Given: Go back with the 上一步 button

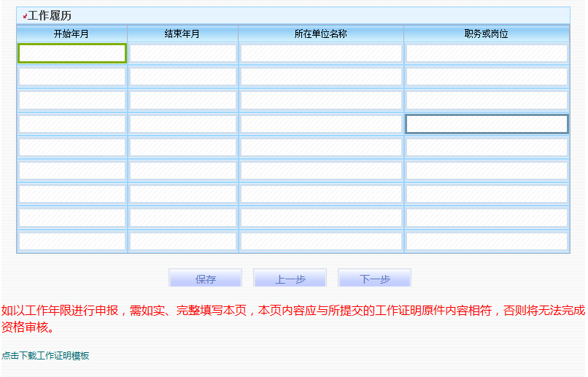Looking at the screenshot, I should 290,279.
